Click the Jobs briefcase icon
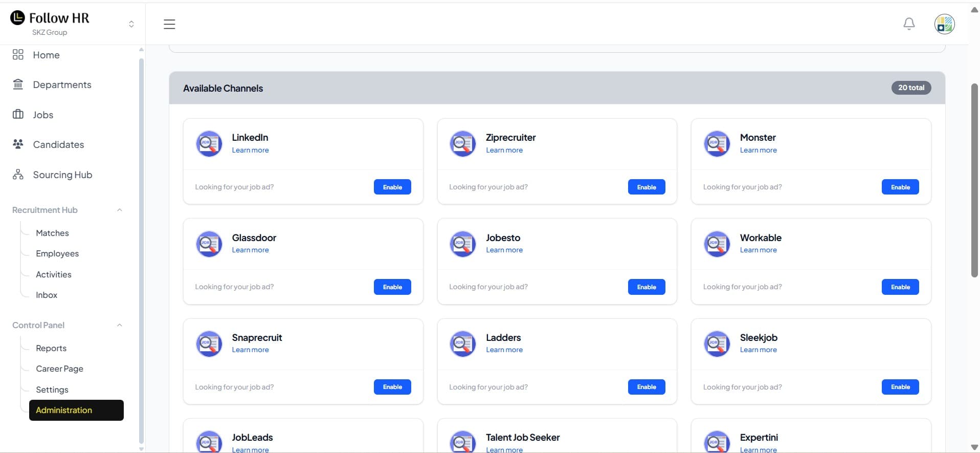980x453 pixels. (x=18, y=115)
